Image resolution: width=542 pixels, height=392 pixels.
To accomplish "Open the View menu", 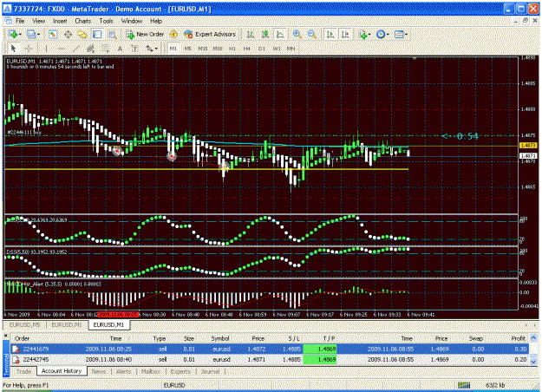I will coord(38,21).
